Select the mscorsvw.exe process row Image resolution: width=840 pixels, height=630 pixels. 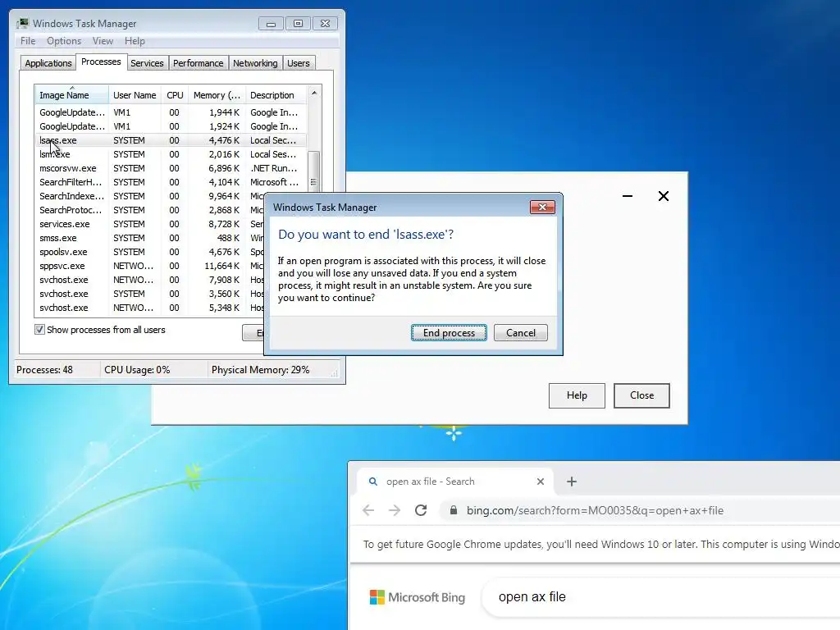tap(171, 168)
